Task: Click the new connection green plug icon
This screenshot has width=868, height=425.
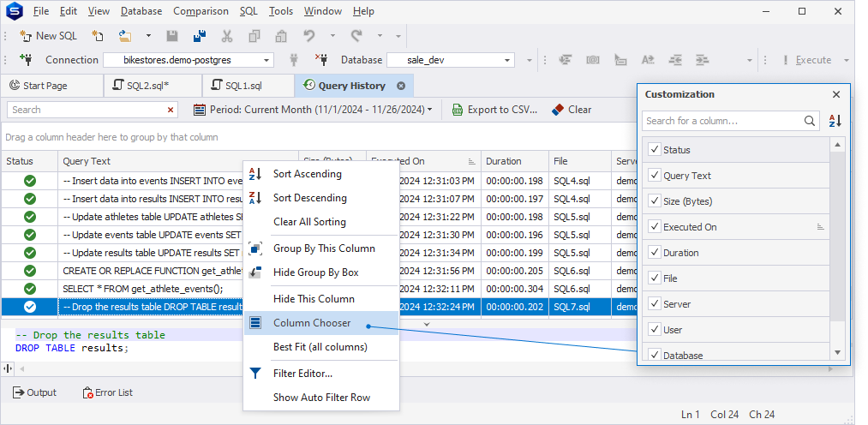Action: (x=26, y=60)
